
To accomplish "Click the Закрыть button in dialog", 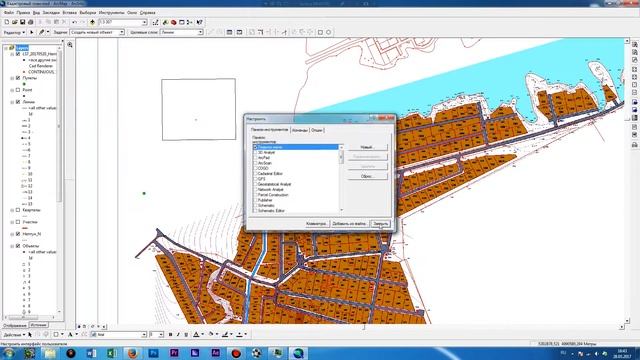I will point(380,224).
